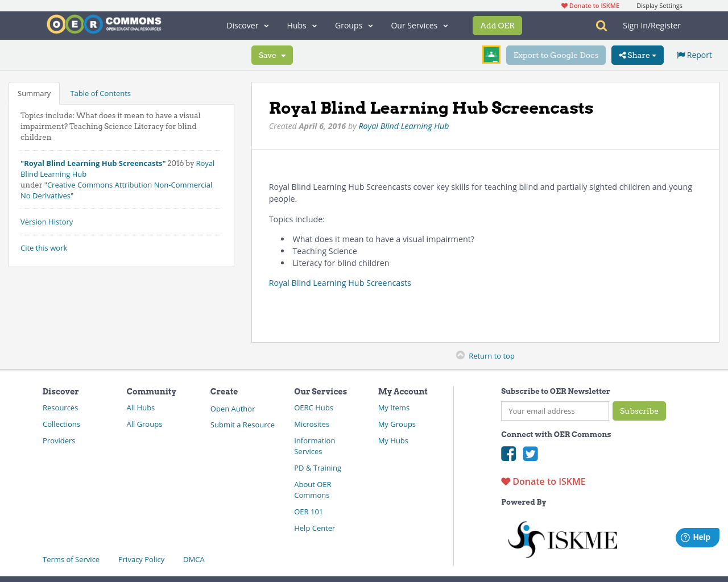
Task: Switch to the Table of Contents tab
Action: (100, 93)
